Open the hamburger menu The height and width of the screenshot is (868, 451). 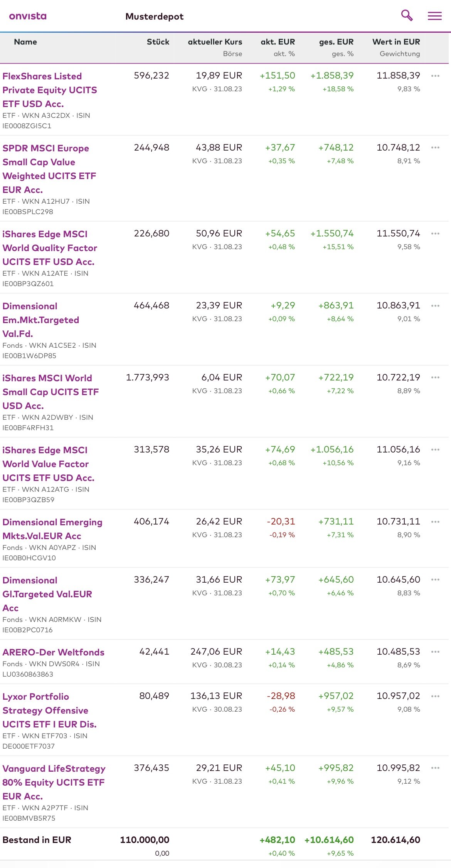click(434, 16)
